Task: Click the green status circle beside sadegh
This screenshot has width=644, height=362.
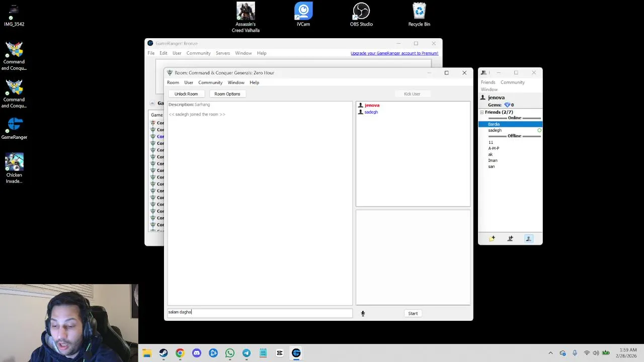Action: click(539, 130)
